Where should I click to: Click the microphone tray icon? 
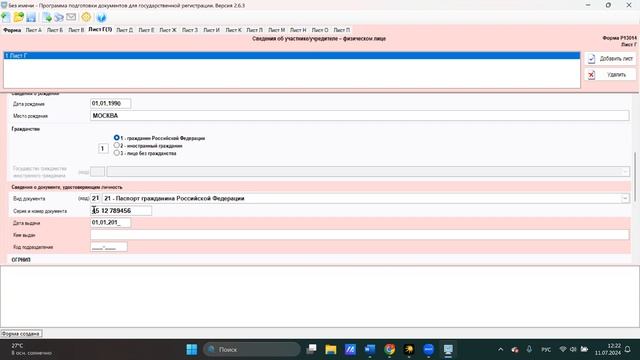pos(529,349)
